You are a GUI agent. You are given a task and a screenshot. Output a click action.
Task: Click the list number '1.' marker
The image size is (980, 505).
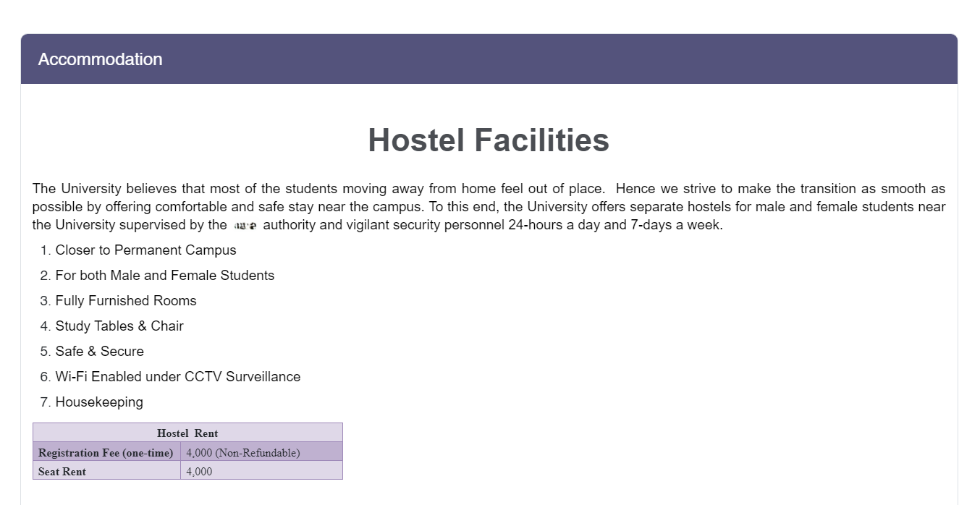tap(46, 250)
